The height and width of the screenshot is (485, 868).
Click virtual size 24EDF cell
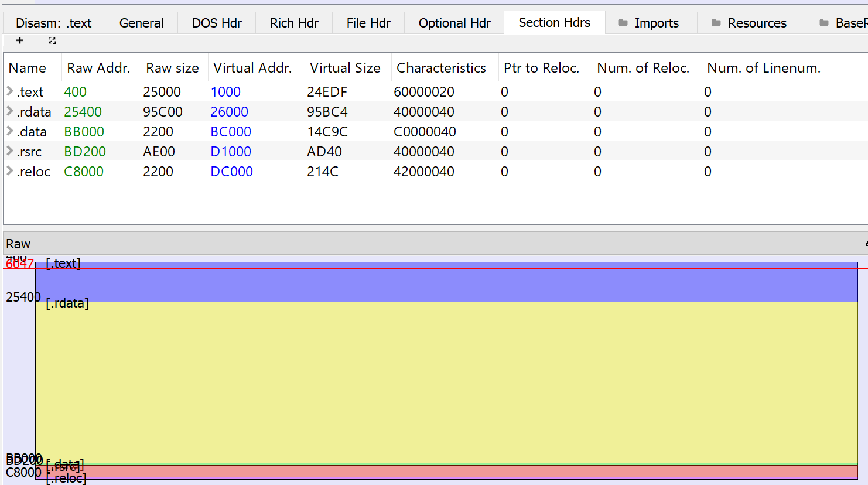point(327,92)
